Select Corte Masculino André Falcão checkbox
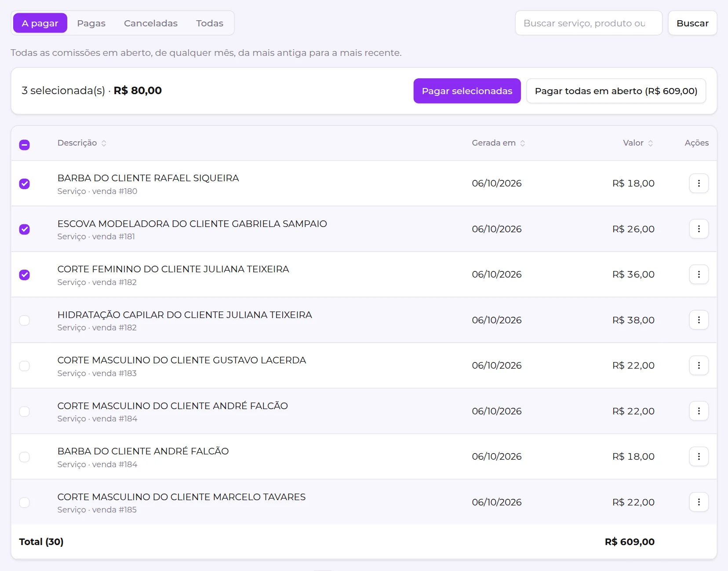Screen dimensions: 728x571 point(25,411)
